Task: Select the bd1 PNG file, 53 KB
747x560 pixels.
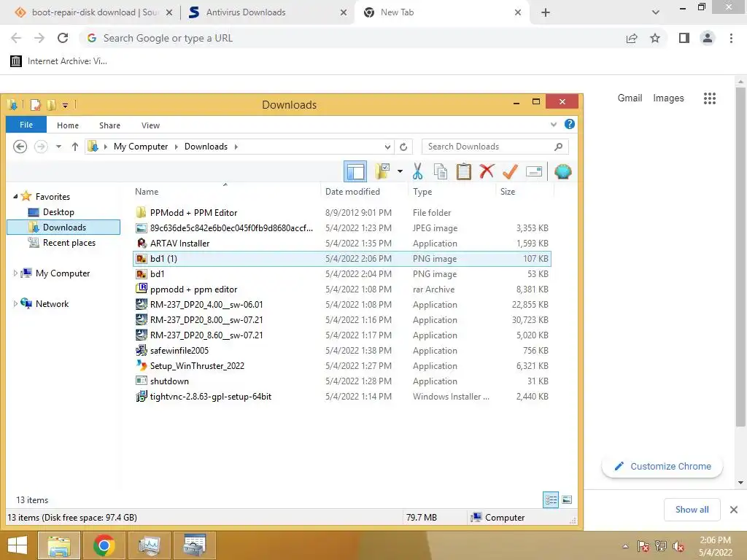Action: tap(341, 274)
